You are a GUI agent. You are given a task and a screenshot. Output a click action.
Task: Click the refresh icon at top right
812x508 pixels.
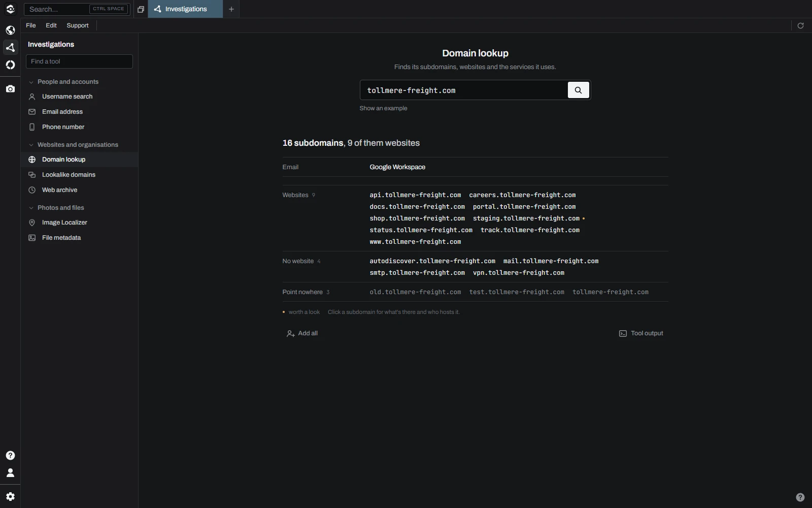(800, 25)
